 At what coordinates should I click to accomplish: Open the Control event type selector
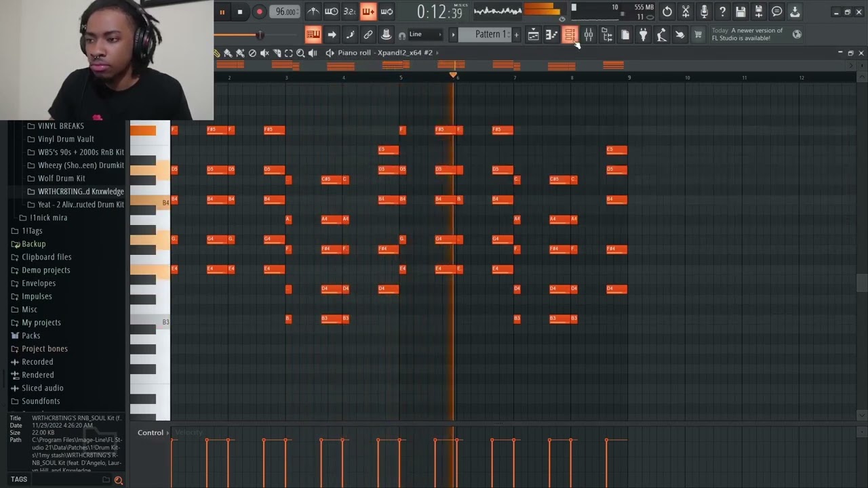click(153, 432)
